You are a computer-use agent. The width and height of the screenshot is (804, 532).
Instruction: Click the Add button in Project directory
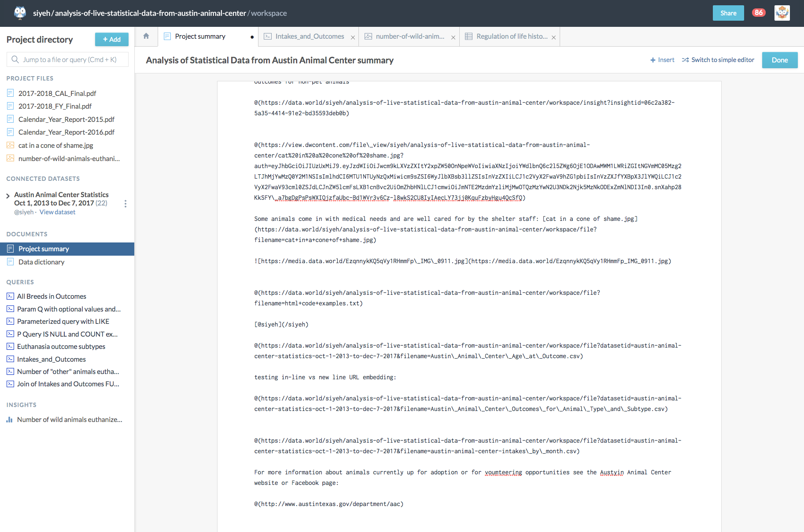click(112, 39)
